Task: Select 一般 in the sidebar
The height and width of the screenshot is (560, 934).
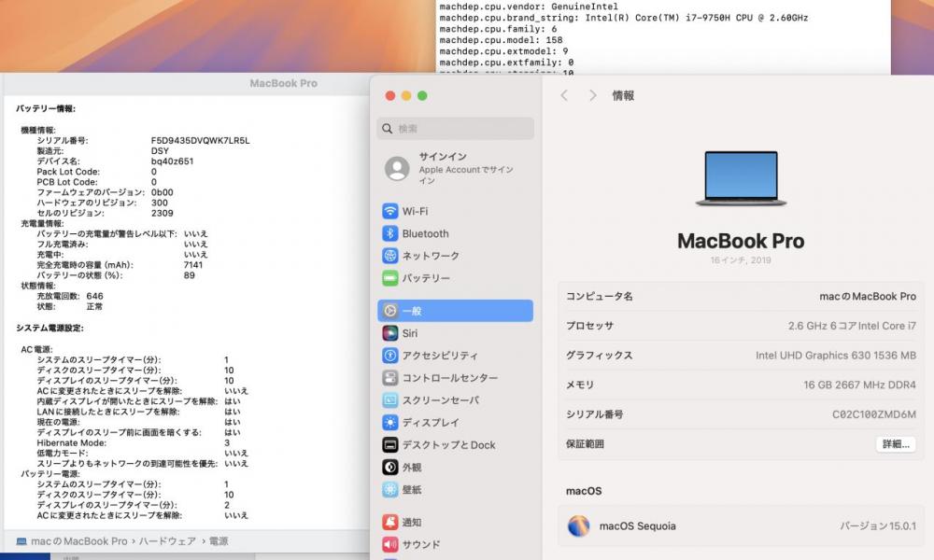Action: (455, 311)
